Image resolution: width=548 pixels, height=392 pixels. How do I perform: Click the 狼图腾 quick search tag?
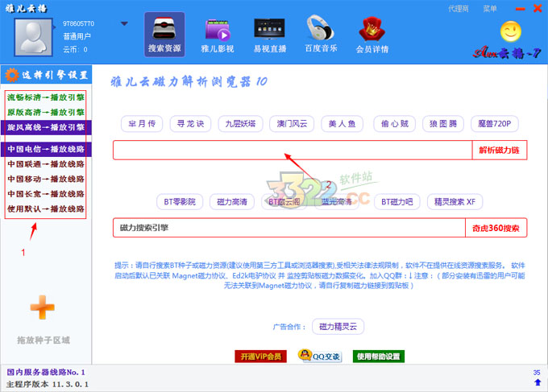443,124
